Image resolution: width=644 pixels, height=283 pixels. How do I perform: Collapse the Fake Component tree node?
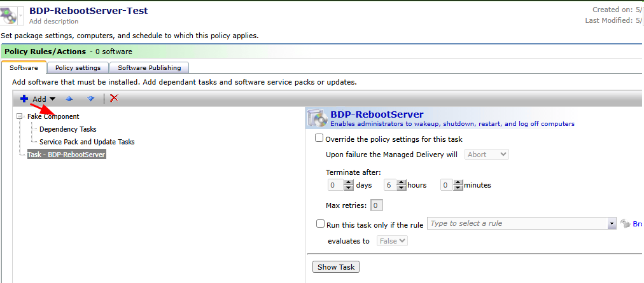[19, 116]
